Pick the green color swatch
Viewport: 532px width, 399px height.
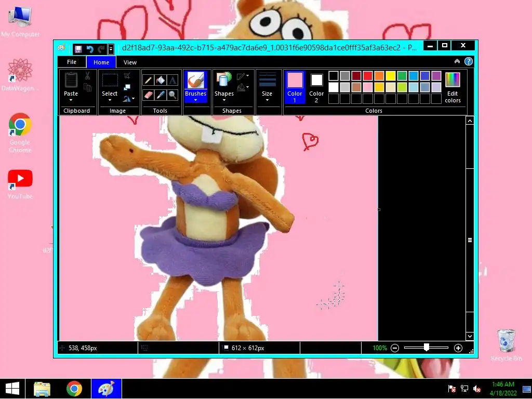tap(402, 76)
